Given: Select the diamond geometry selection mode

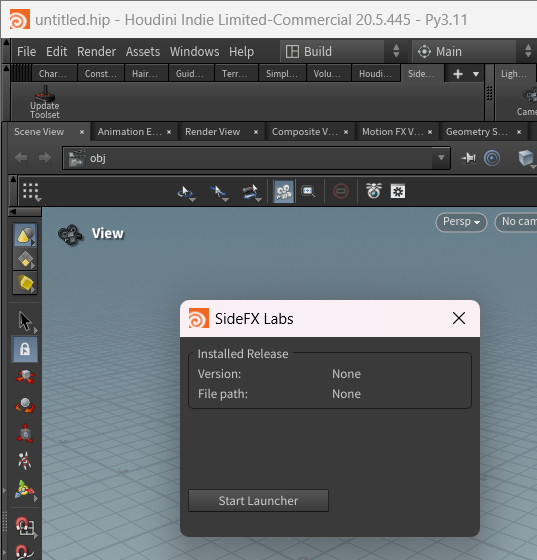Looking at the screenshot, I should pyautogui.click(x=25, y=259).
